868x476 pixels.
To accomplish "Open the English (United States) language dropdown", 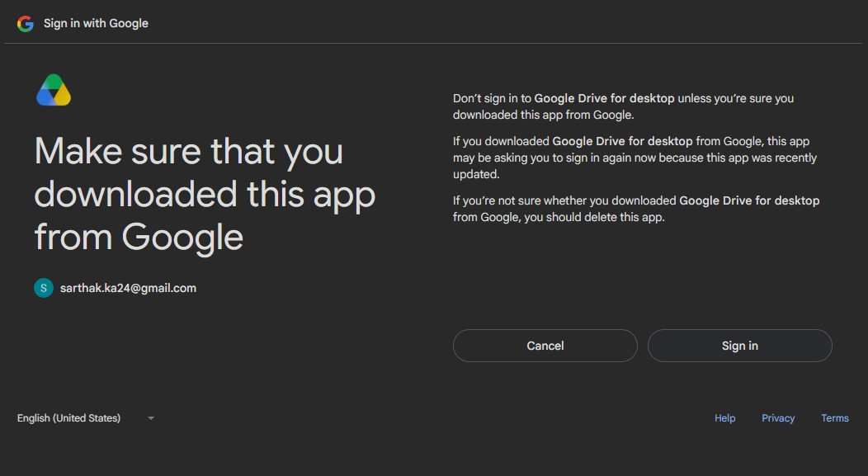I will (86, 418).
